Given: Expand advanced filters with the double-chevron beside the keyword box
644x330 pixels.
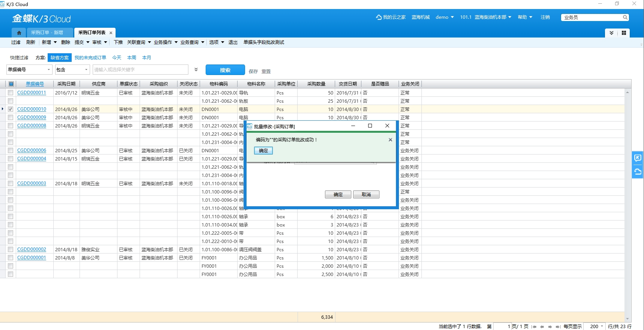Looking at the screenshot, I should (x=196, y=70).
